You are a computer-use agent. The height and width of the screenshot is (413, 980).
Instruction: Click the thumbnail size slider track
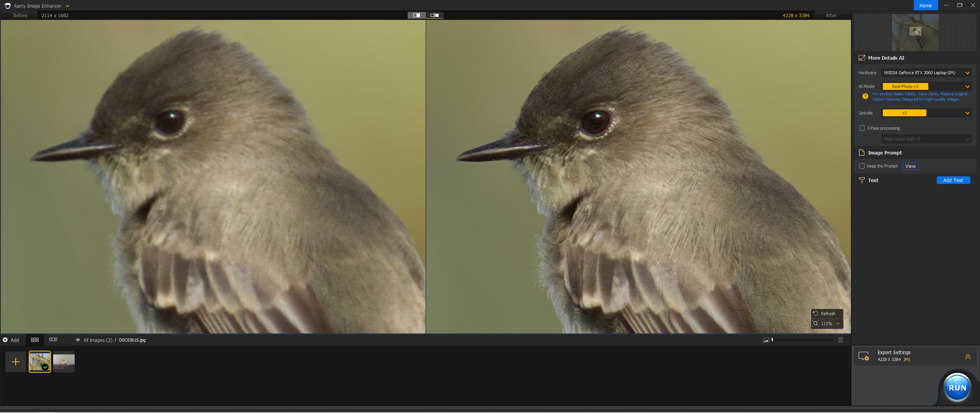coord(802,340)
